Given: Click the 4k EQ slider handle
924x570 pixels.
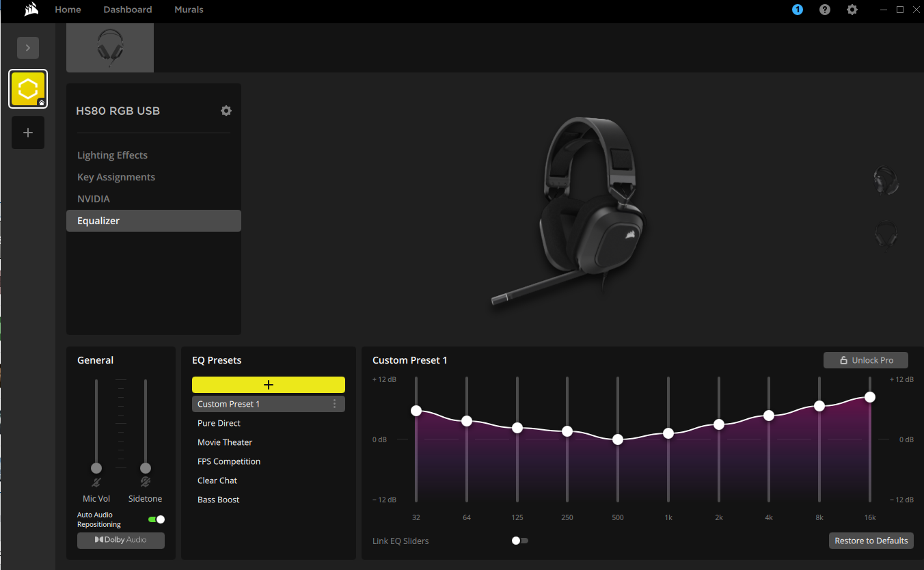Looking at the screenshot, I should pos(769,416).
